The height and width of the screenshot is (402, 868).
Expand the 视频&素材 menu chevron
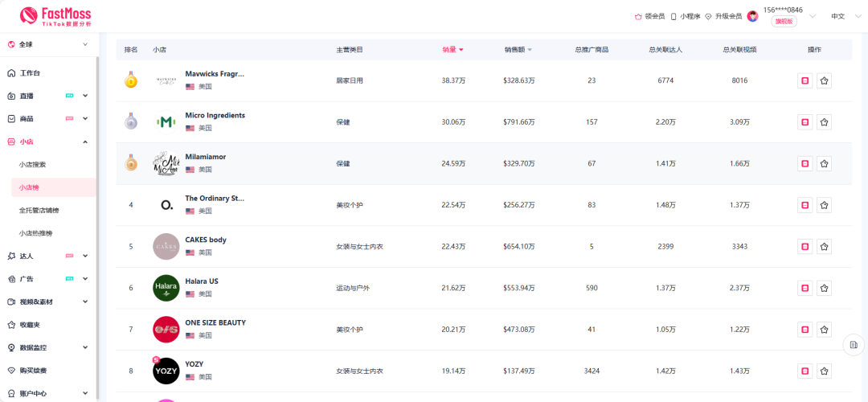(85, 301)
